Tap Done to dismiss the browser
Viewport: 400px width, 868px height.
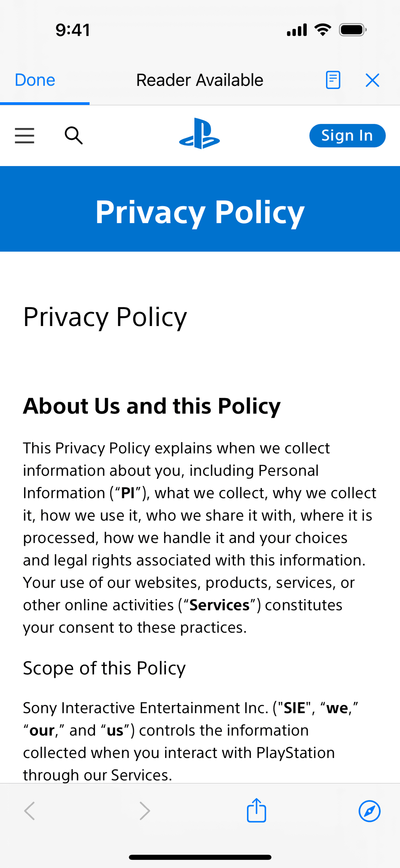(x=35, y=80)
